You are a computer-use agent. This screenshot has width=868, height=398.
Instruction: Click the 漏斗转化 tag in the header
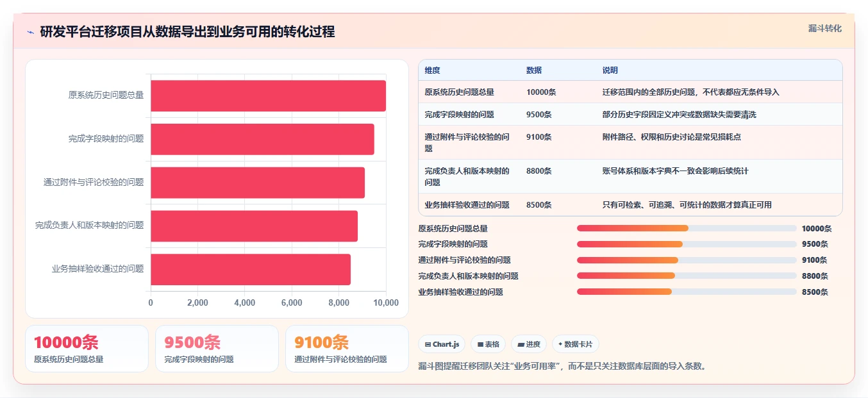tap(825, 28)
